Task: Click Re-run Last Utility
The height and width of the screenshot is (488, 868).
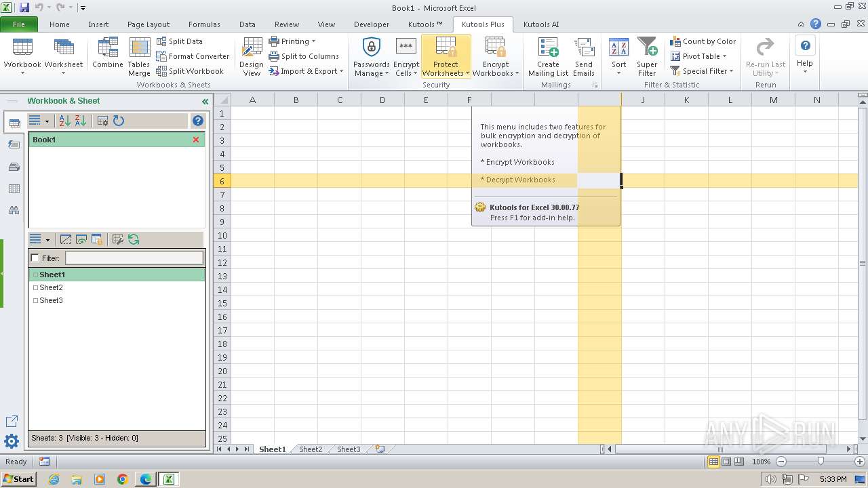Action: pos(766,57)
